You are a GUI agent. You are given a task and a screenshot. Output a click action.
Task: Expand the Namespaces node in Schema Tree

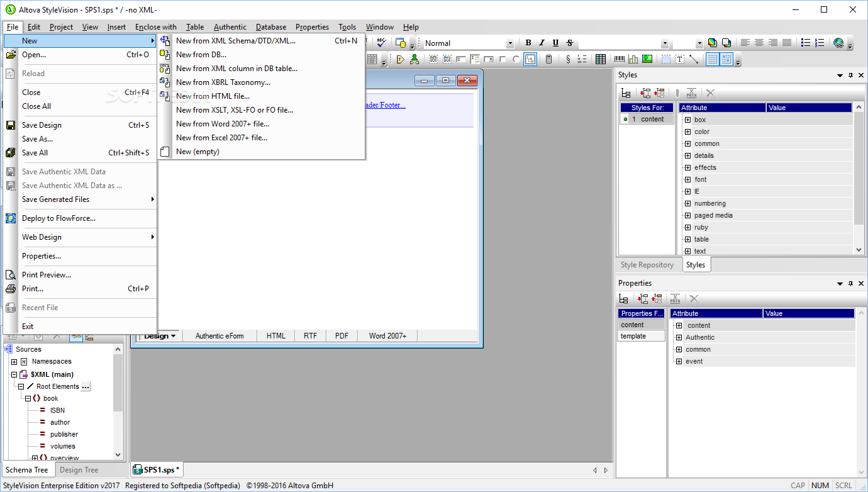(14, 362)
